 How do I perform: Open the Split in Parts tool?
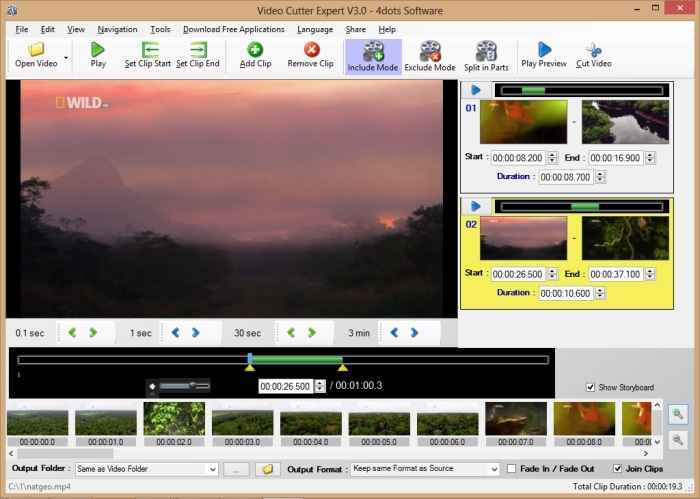[486, 56]
